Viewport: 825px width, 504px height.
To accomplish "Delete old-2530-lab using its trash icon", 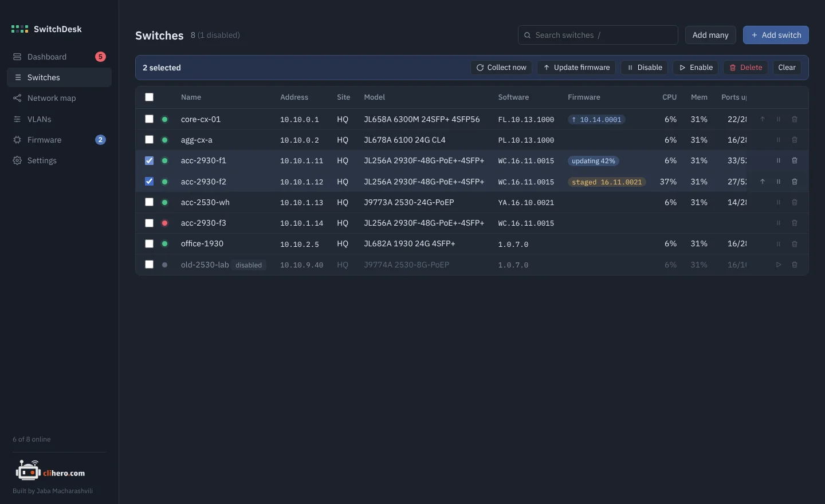I will click(x=795, y=265).
